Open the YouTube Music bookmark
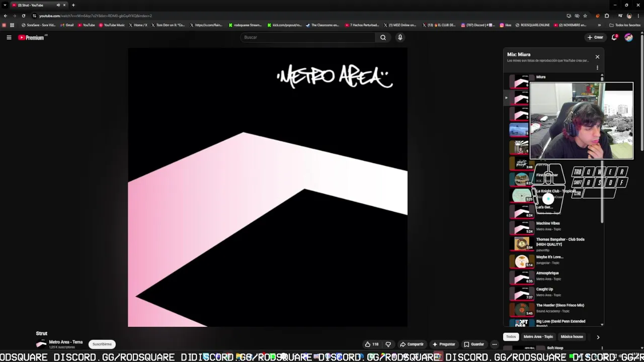The image size is (644, 362). 112,25
